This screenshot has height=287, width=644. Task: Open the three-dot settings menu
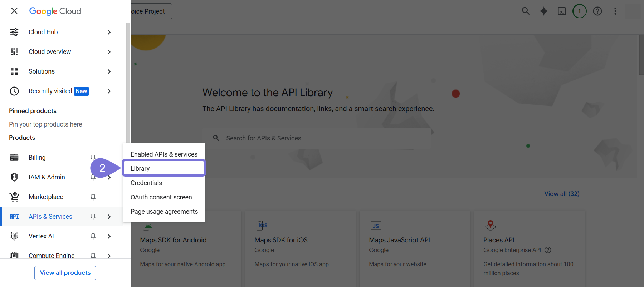(x=615, y=11)
